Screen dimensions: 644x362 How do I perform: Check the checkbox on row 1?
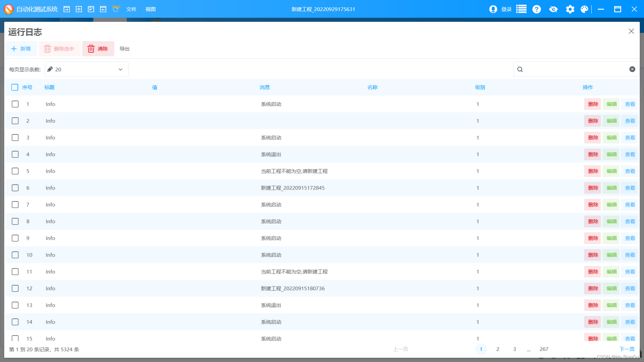(x=15, y=104)
